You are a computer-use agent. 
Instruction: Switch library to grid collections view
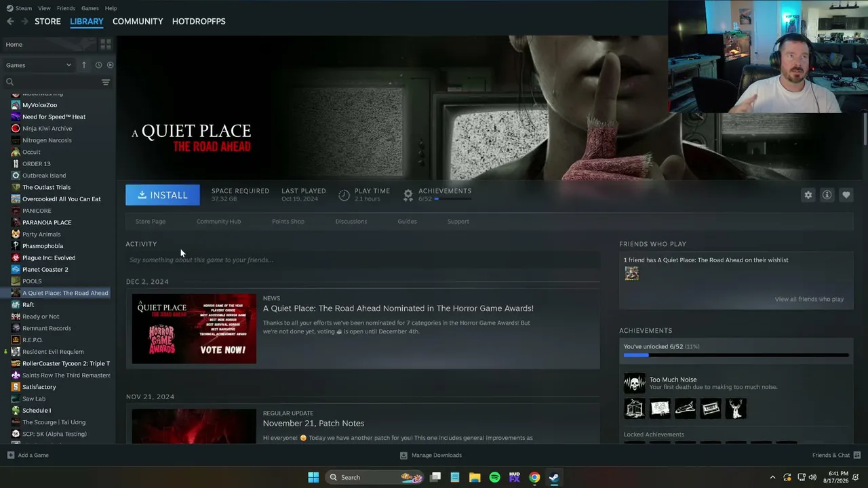point(106,44)
